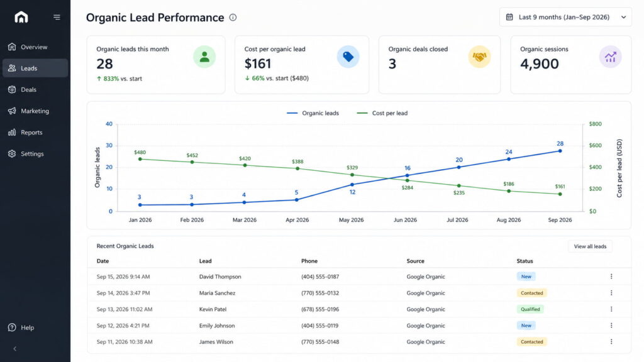The height and width of the screenshot is (362, 644).
Task: Open Settings in the sidebar
Action: (35, 153)
